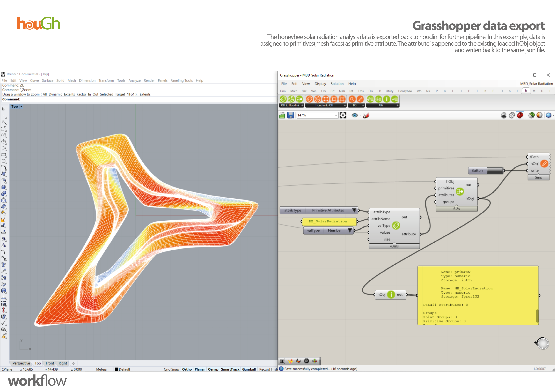
Task: Open Grasshopper Solution menu
Action: [337, 84]
